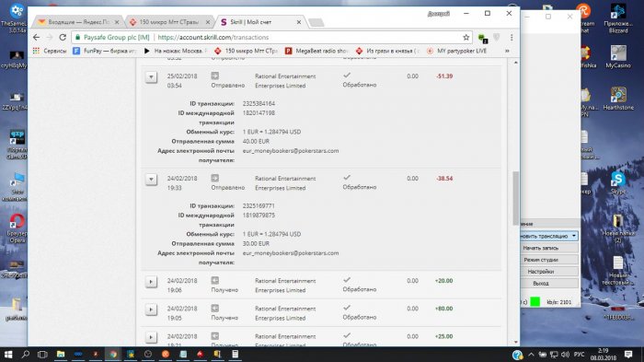Close the Skrill Мой счет tab

[x=299, y=22]
